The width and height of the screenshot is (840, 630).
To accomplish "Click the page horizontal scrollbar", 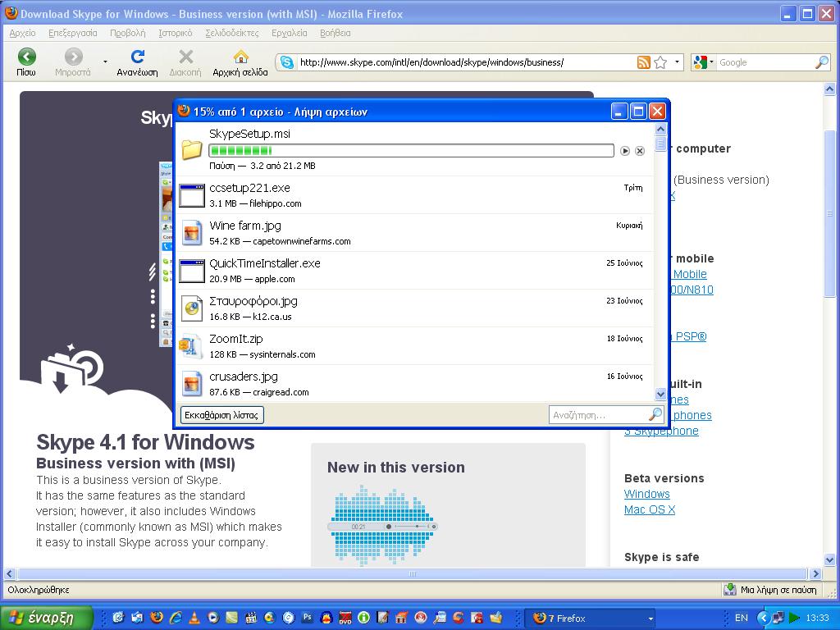I will click(412, 573).
